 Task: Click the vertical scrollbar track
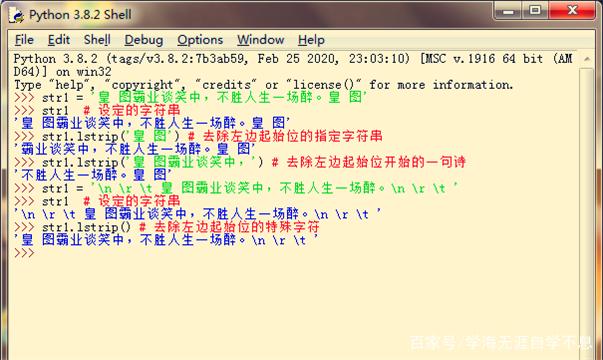586,212
